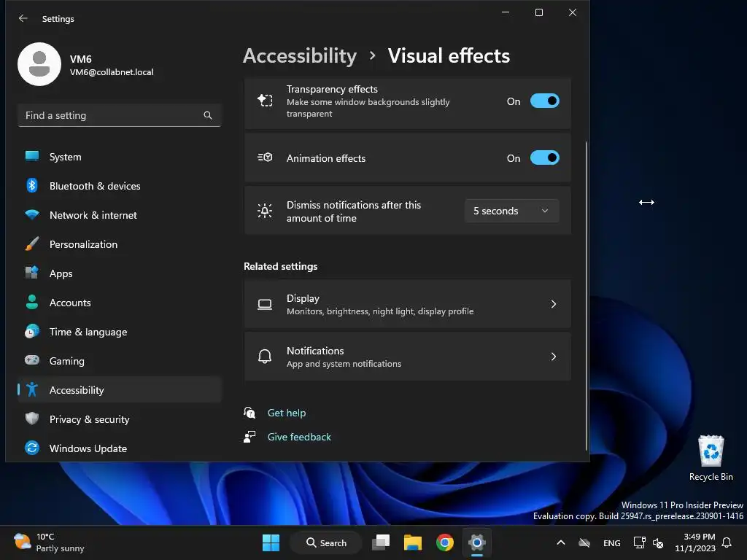747x560 pixels.
Task: Select Personalization in sidebar
Action: point(120,244)
